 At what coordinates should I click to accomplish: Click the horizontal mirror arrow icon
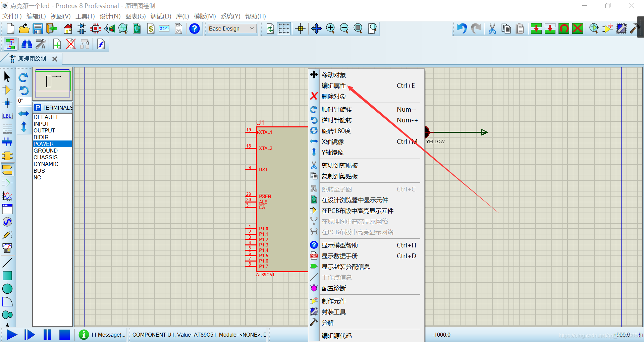(x=23, y=114)
